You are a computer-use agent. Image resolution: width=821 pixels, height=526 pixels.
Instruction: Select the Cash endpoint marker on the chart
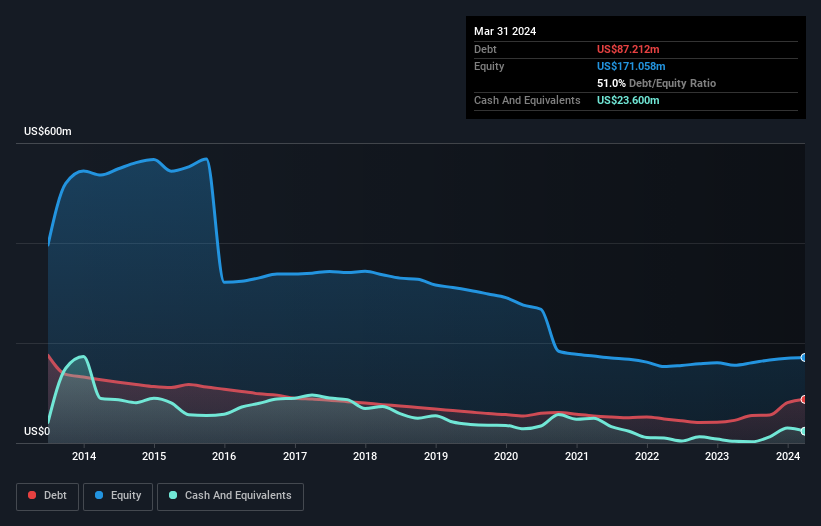click(x=804, y=431)
